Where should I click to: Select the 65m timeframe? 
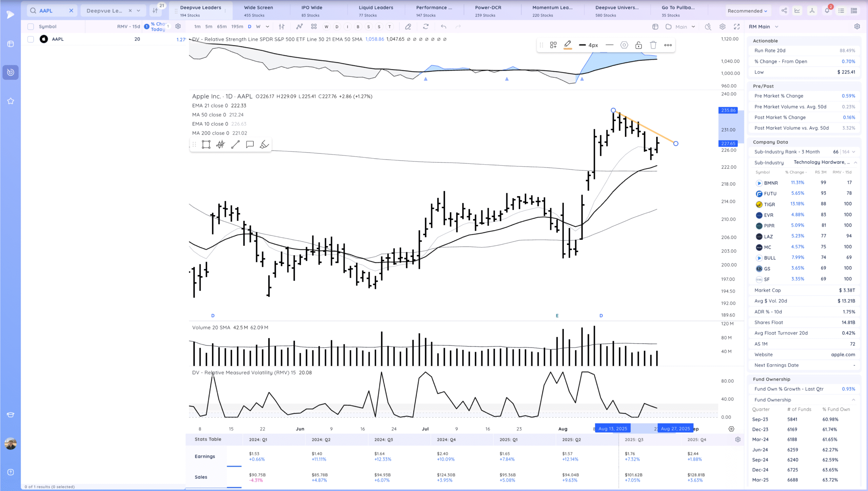coord(222,26)
